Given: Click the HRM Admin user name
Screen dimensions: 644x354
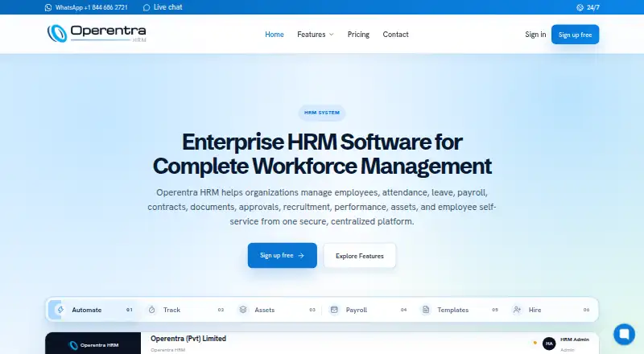Looking at the screenshot, I should pos(575,340).
